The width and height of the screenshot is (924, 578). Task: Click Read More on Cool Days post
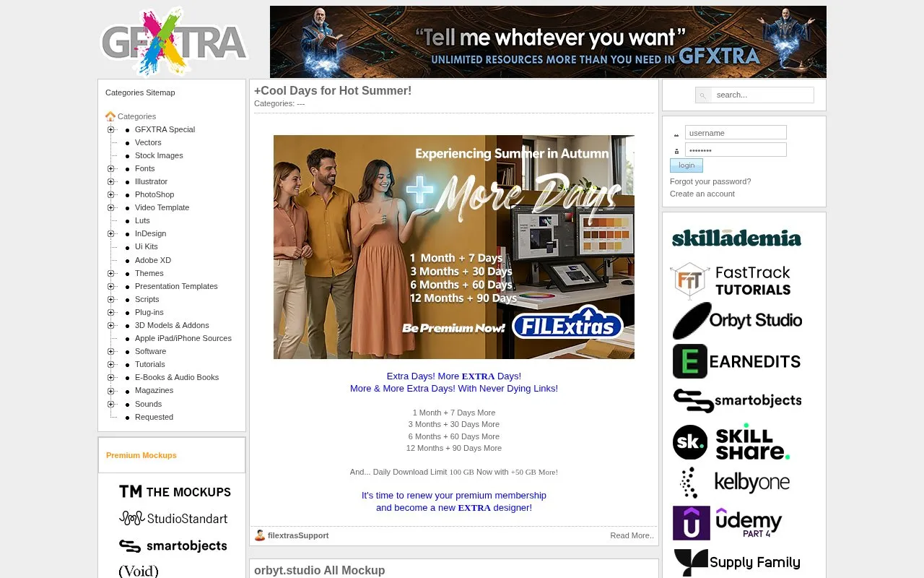632,535
